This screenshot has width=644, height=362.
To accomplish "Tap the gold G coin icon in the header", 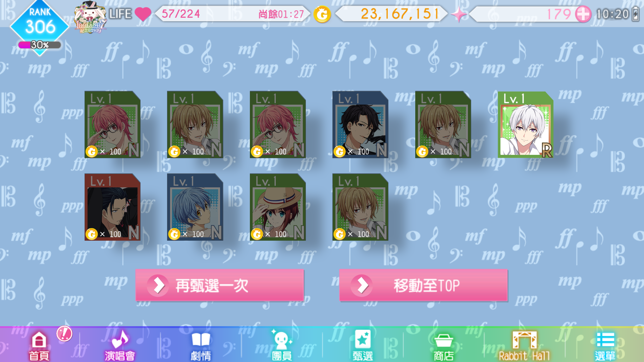I will coord(322,14).
